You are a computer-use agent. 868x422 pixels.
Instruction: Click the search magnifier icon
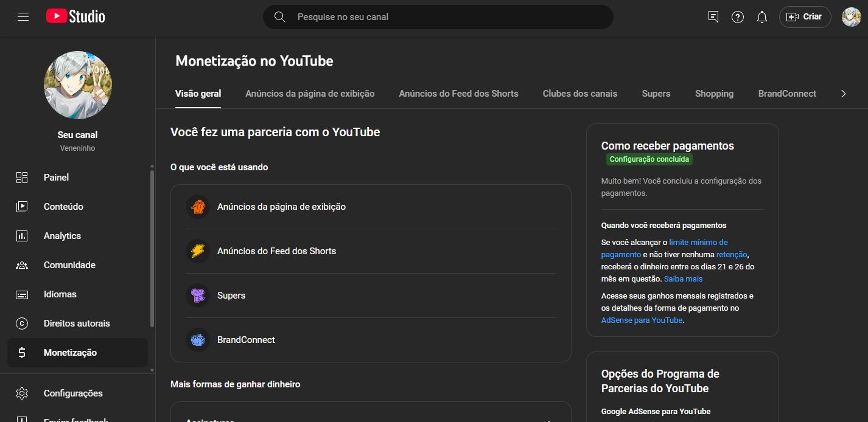pos(280,17)
